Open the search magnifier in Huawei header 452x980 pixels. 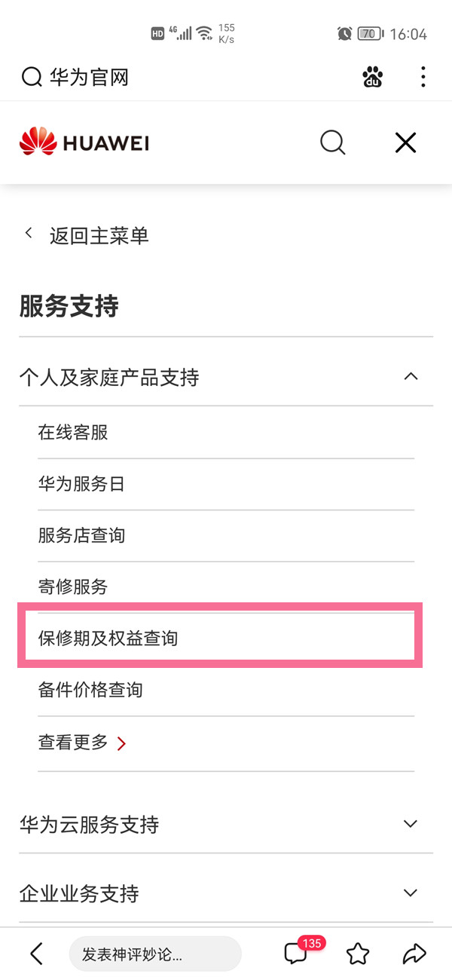(332, 142)
